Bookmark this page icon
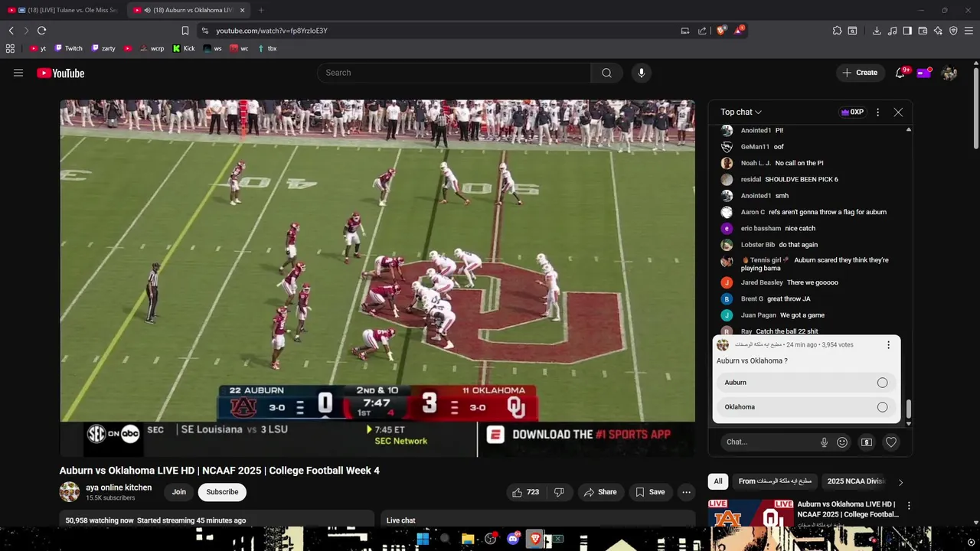Viewport: 980px width, 551px height. coord(185,31)
